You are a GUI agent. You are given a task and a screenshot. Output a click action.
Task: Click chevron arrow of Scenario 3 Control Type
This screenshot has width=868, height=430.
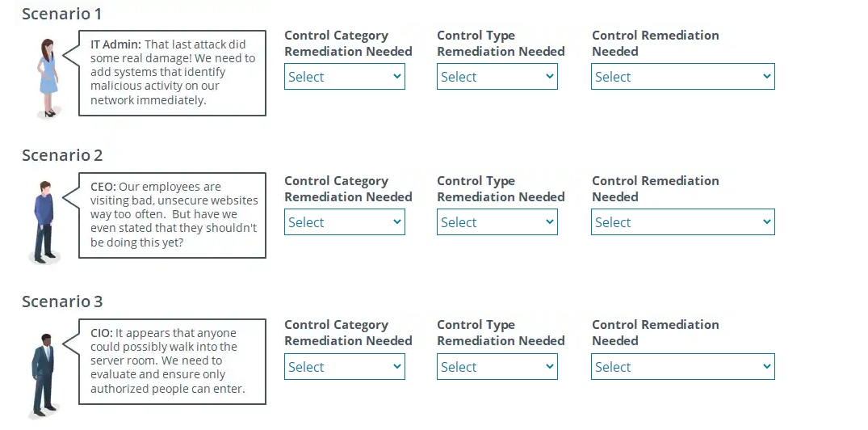click(x=550, y=367)
